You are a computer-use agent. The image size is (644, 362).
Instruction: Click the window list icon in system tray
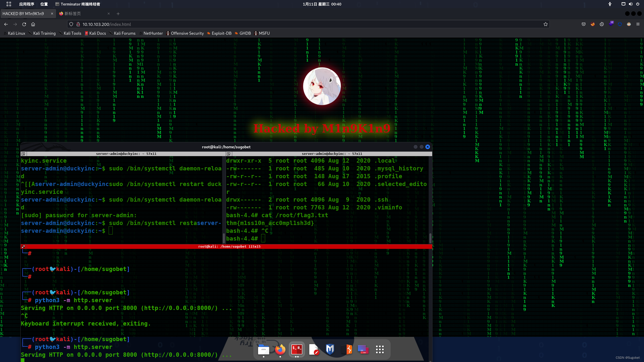tap(623, 4)
